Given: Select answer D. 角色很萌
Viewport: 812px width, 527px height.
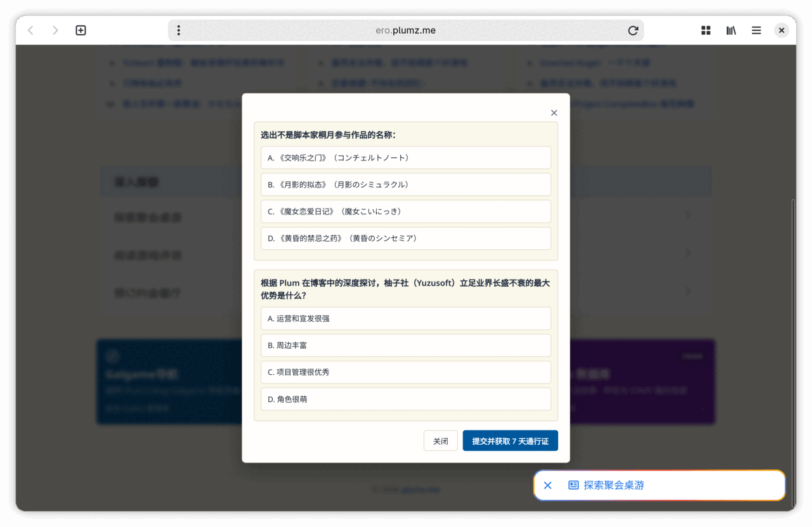Looking at the screenshot, I should [406, 400].
